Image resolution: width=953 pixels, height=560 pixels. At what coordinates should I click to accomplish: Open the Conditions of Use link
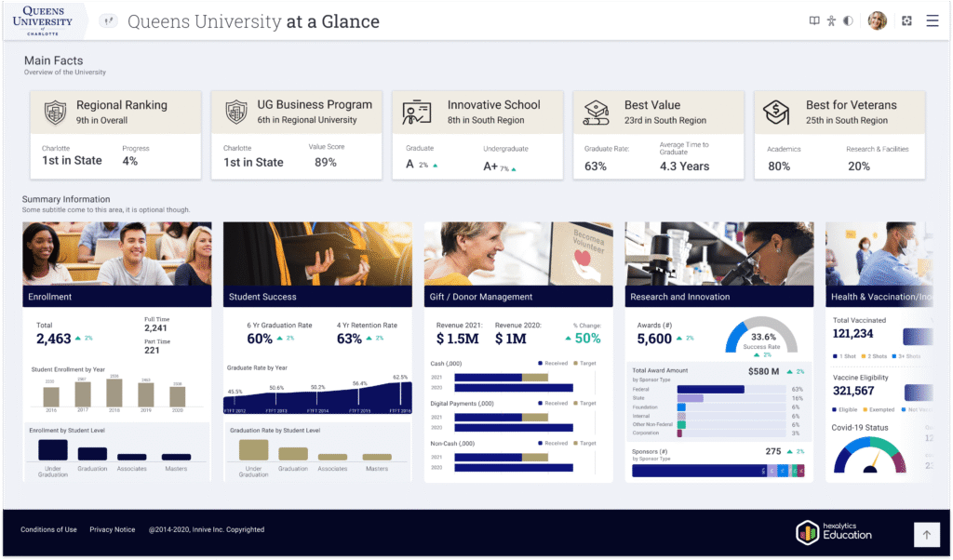click(x=48, y=530)
